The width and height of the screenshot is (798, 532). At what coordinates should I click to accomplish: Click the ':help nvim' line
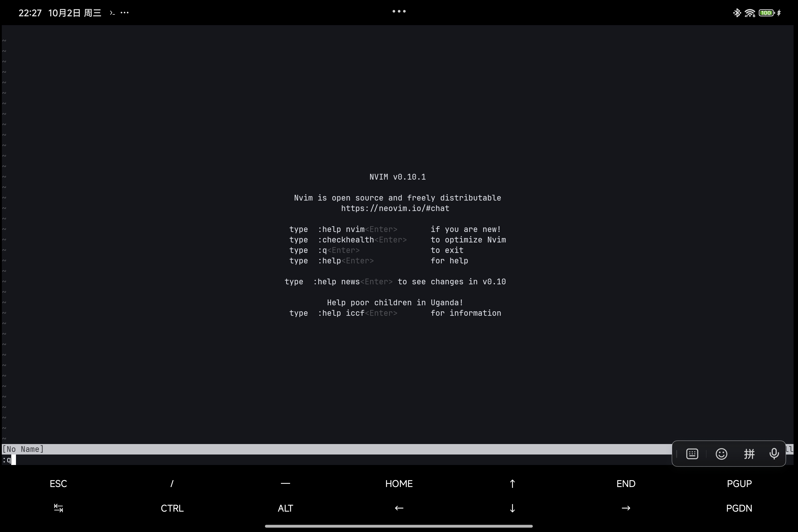tap(395, 229)
